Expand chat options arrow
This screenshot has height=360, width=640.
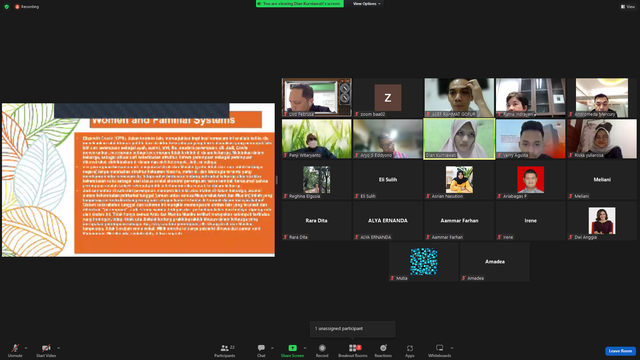click(272, 348)
